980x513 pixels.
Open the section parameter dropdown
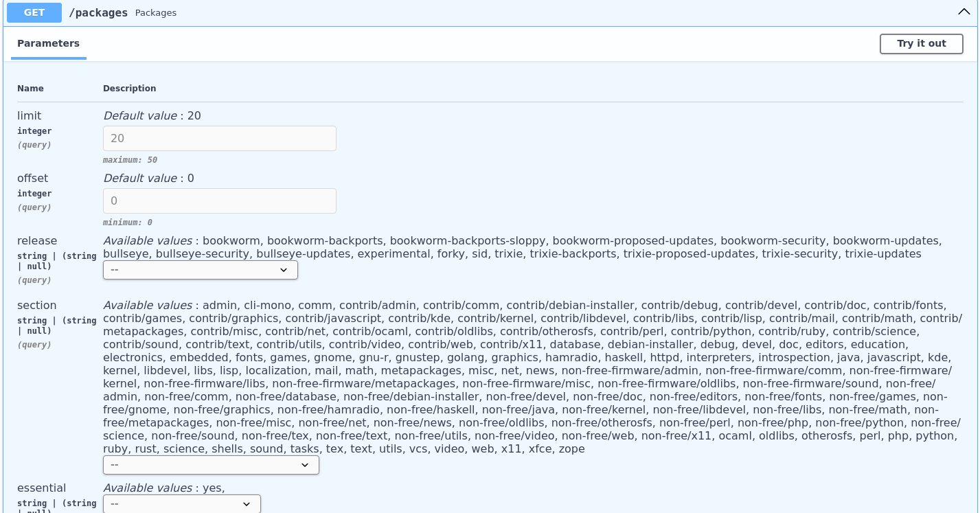pyautogui.click(x=210, y=465)
